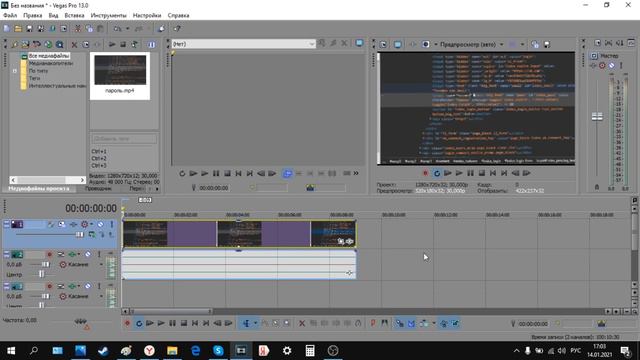Stop timeline playback
Viewport: 640px width, 360px height.
(x=184, y=323)
